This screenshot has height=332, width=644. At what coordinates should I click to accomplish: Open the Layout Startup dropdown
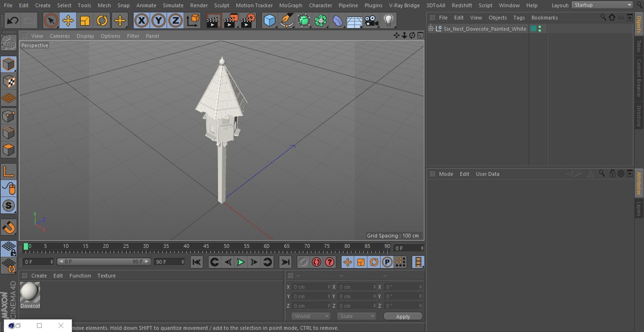[602, 5]
